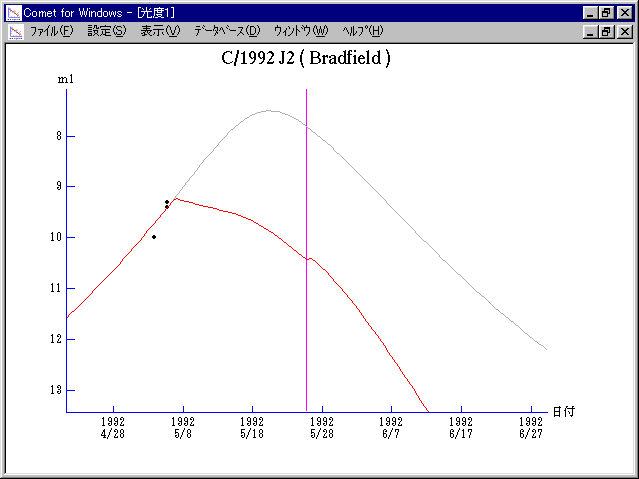The width and height of the screenshot is (639, 479).
Task: Open the 設定(S) menu
Action: pyautogui.click(x=106, y=31)
